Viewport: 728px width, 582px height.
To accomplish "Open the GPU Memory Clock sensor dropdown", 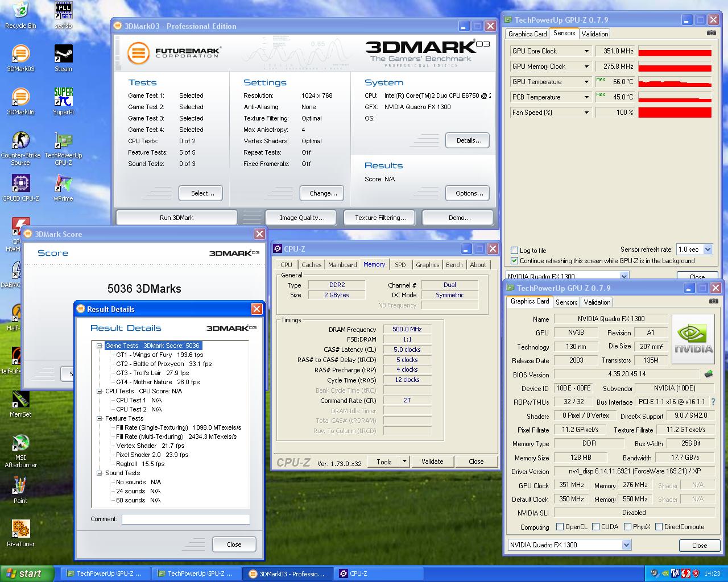I will tap(586, 66).
